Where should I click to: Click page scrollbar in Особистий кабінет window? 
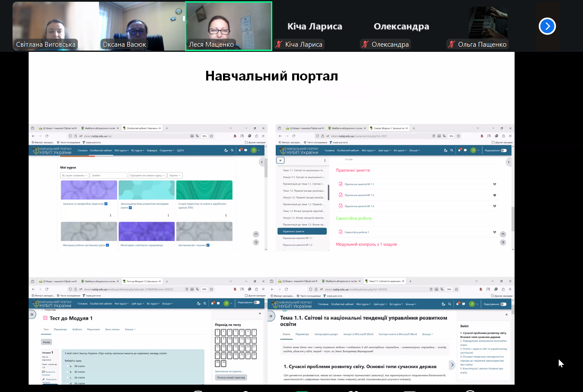tap(266, 169)
